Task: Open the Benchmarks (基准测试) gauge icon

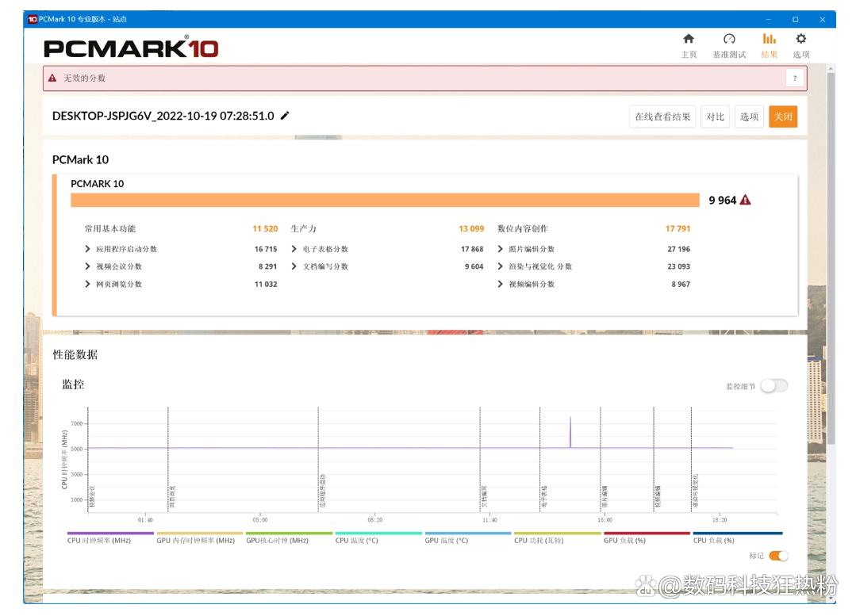Action: (729, 39)
